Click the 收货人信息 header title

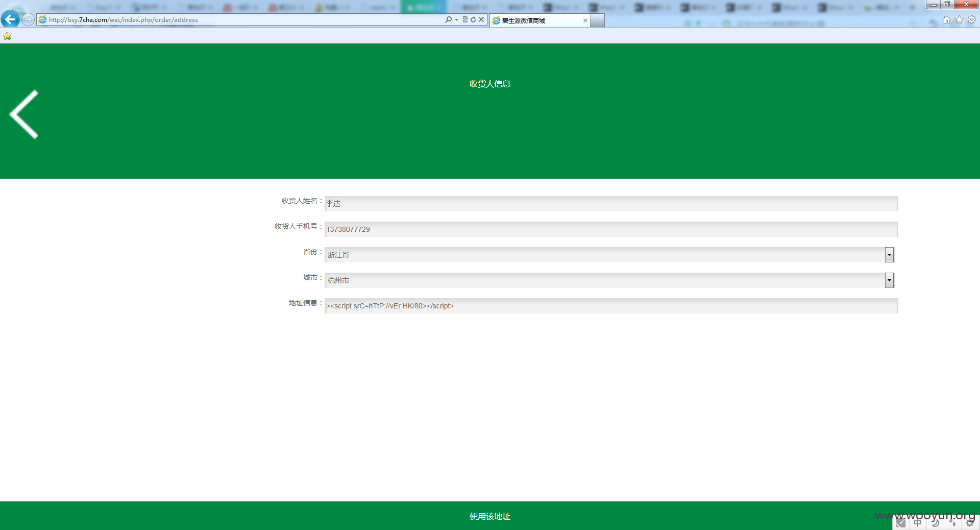coord(490,84)
